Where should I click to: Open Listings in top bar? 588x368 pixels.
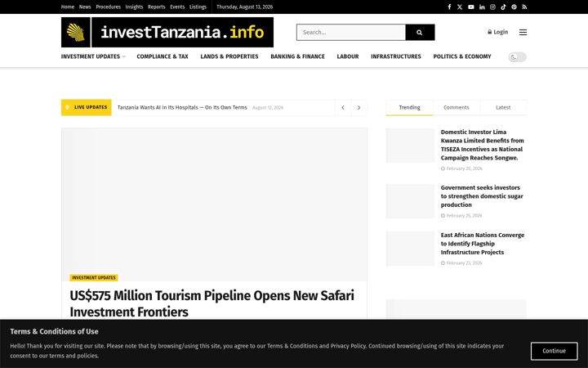[198, 7]
